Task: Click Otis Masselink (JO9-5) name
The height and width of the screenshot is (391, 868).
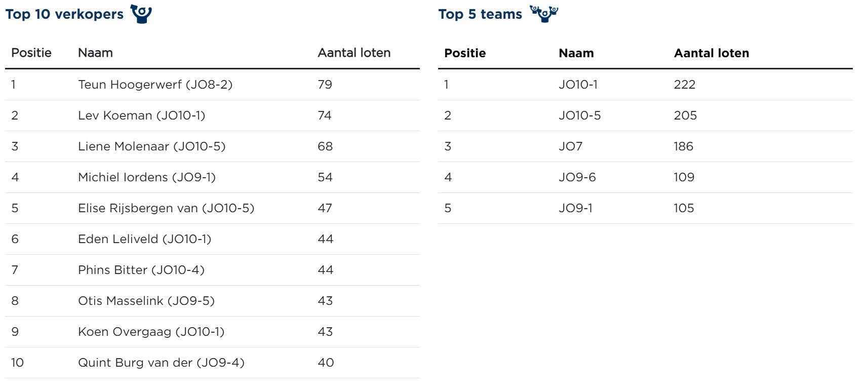Action: pos(146,301)
